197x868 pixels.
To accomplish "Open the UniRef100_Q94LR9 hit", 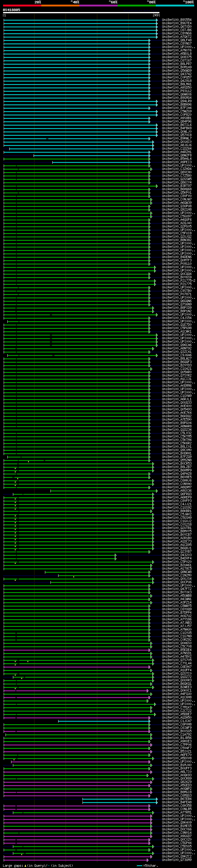I will click(x=177, y=101).
